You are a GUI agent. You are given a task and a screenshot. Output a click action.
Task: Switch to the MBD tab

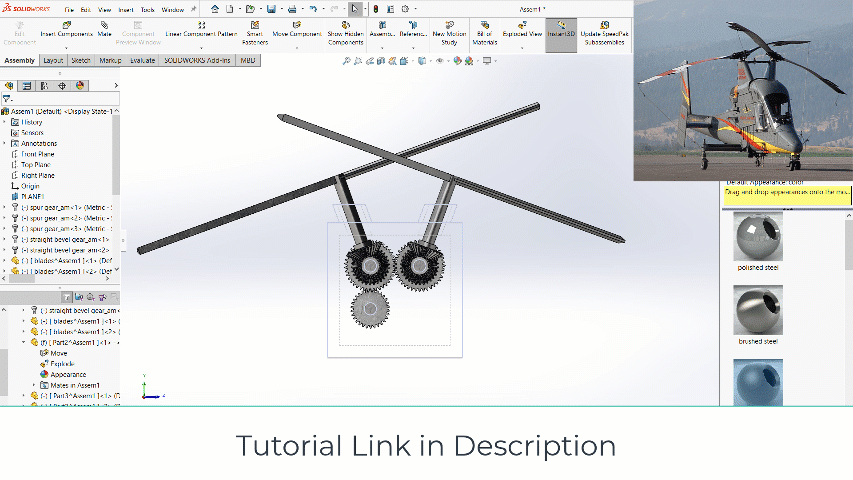tap(248, 60)
